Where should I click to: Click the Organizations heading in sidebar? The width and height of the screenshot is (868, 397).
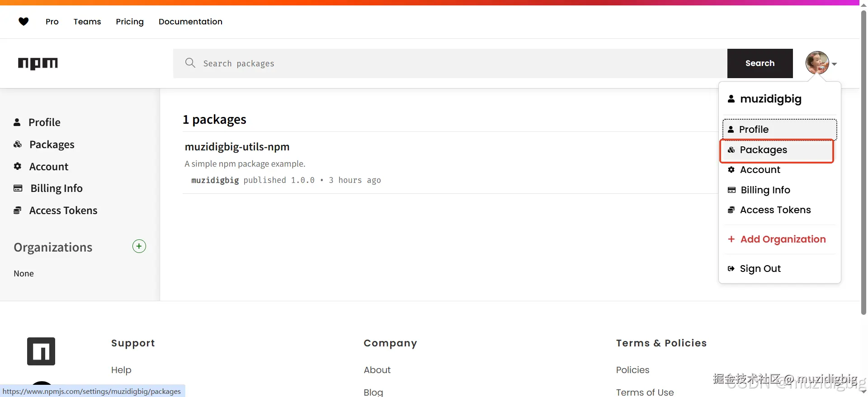coord(53,247)
